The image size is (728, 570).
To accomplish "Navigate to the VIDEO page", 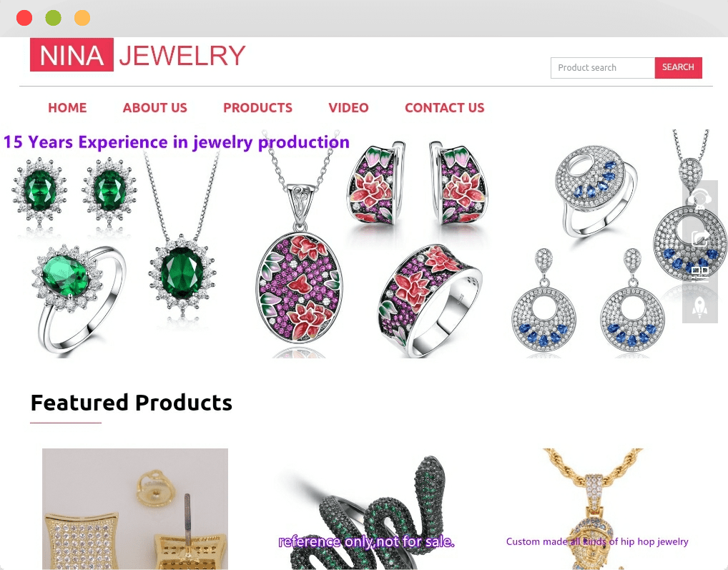I will coord(349,108).
